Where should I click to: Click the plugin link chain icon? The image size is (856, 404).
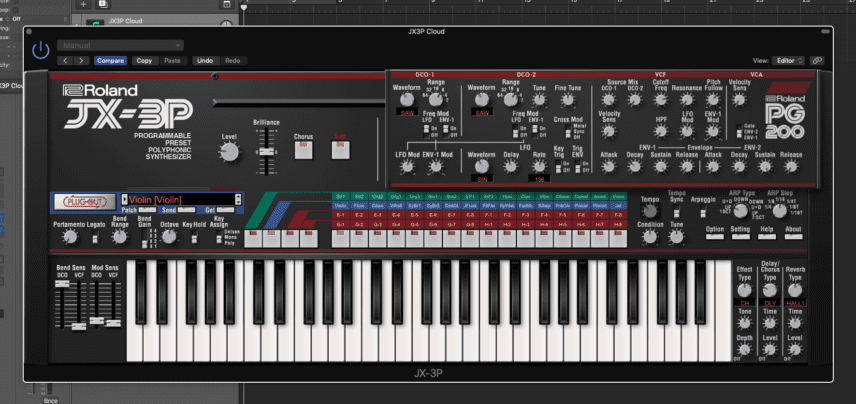[x=817, y=61]
